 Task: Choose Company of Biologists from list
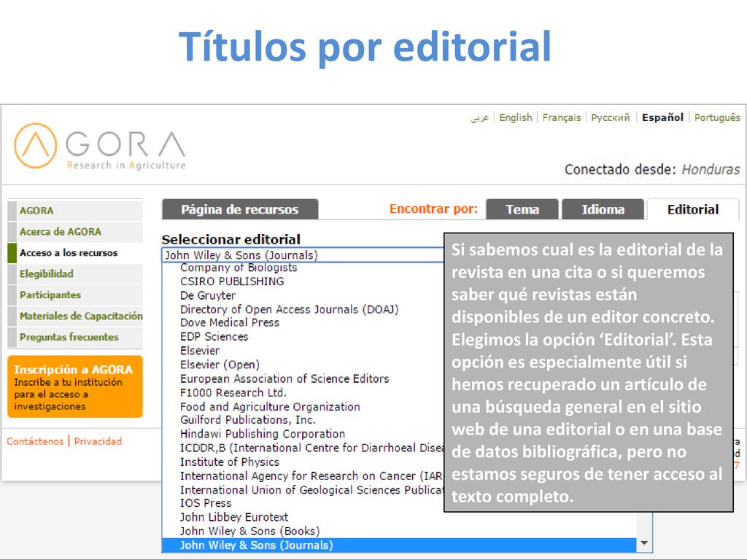point(239,268)
